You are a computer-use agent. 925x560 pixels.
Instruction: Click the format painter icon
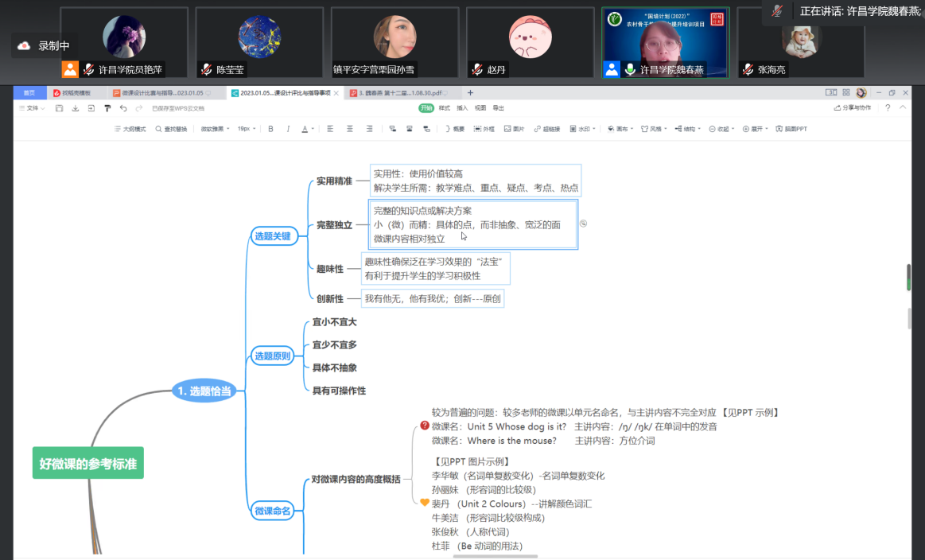(x=107, y=108)
